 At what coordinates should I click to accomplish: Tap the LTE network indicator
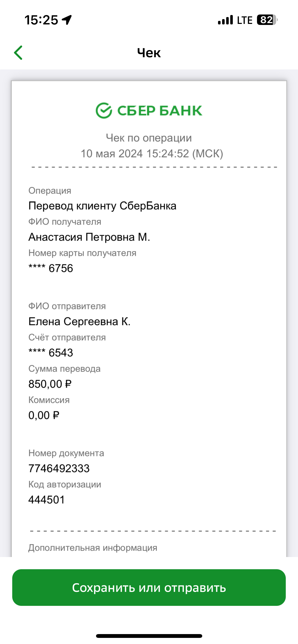coord(245,20)
